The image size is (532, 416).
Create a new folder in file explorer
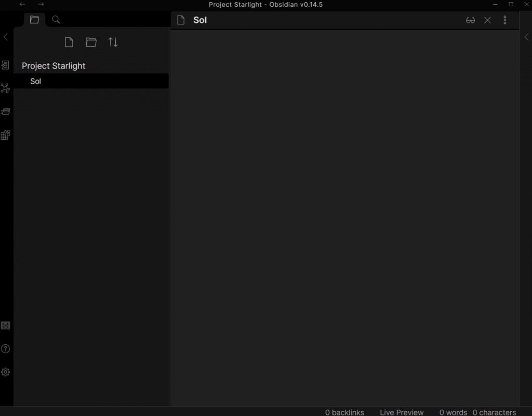pos(91,43)
